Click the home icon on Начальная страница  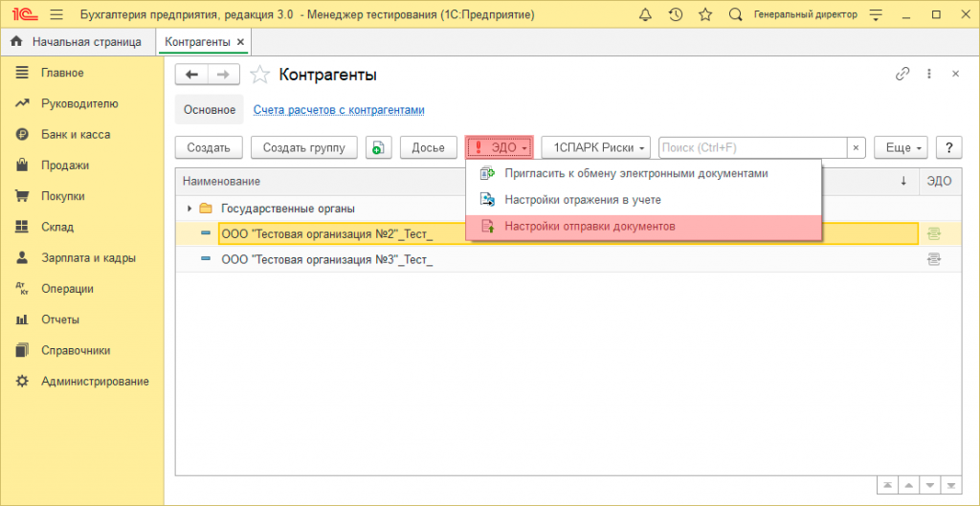(17, 42)
